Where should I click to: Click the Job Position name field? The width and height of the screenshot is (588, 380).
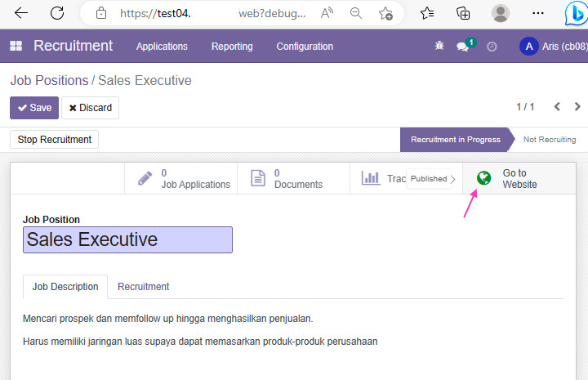(x=128, y=239)
